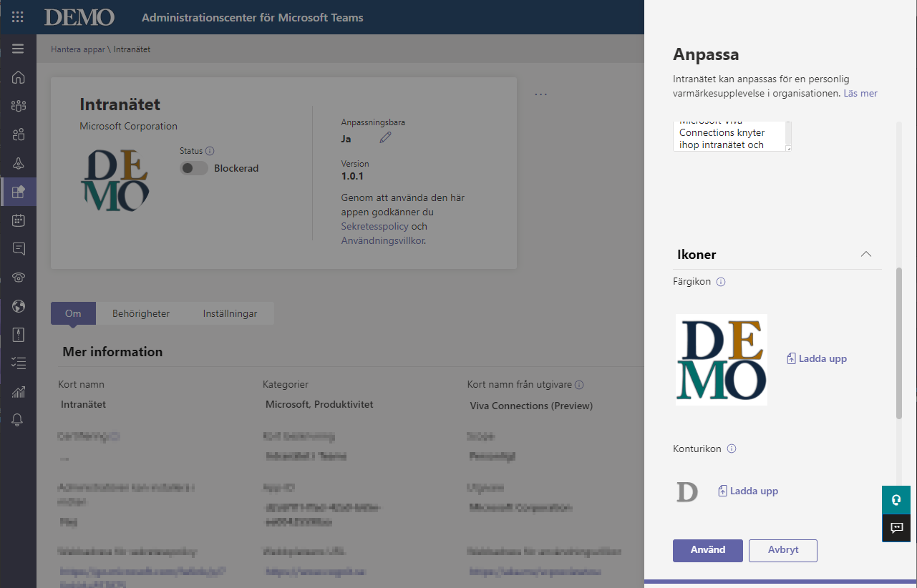917x588 pixels.
Task: Open the Läs mer link
Action: coord(860,94)
